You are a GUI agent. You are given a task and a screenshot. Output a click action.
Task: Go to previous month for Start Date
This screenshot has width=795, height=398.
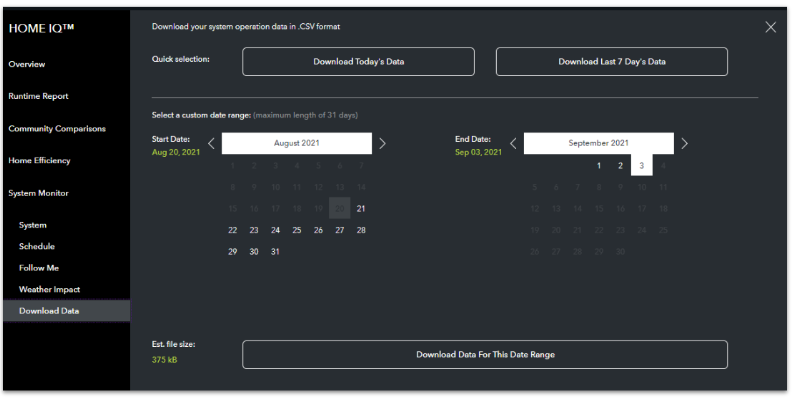coord(211,143)
